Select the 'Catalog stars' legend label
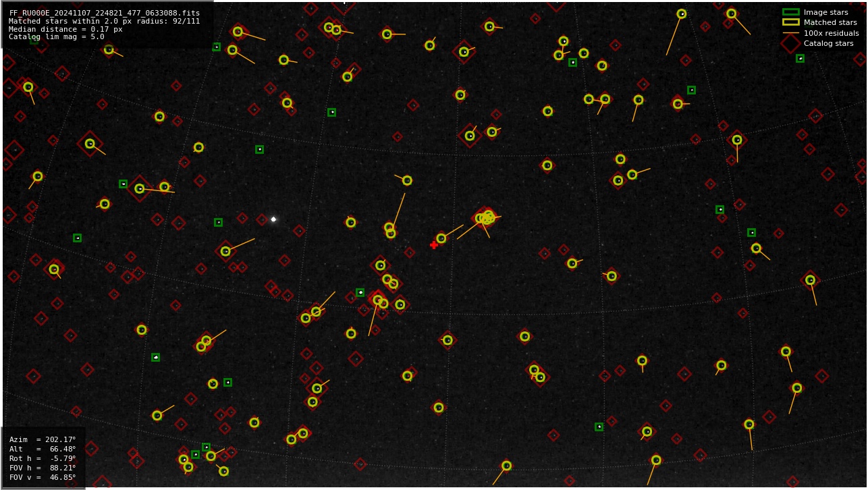The width and height of the screenshot is (868, 490). point(828,43)
